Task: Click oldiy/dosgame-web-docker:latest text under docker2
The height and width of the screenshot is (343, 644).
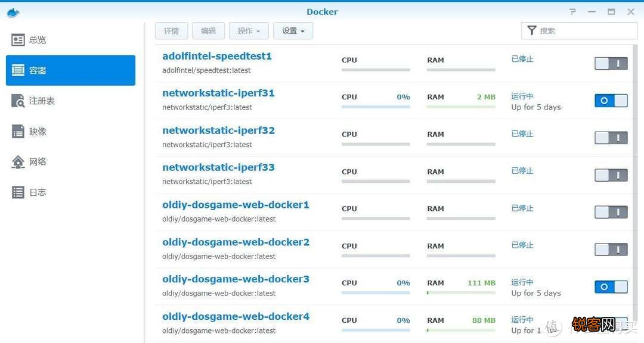Action: pyautogui.click(x=219, y=257)
